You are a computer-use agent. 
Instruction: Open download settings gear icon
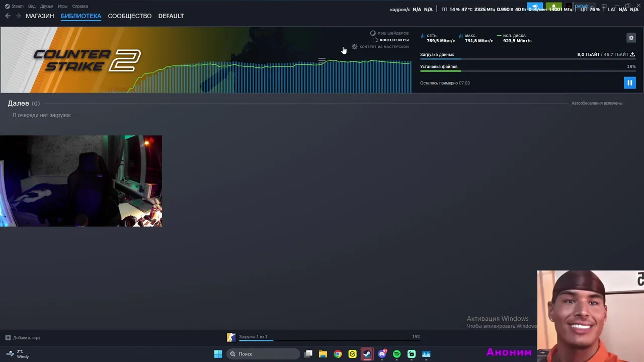[631, 38]
